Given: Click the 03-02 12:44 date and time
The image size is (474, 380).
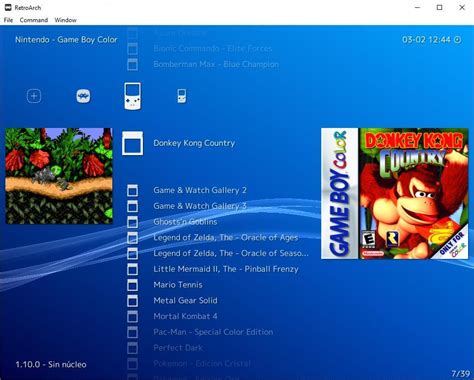Looking at the screenshot, I should (426, 40).
